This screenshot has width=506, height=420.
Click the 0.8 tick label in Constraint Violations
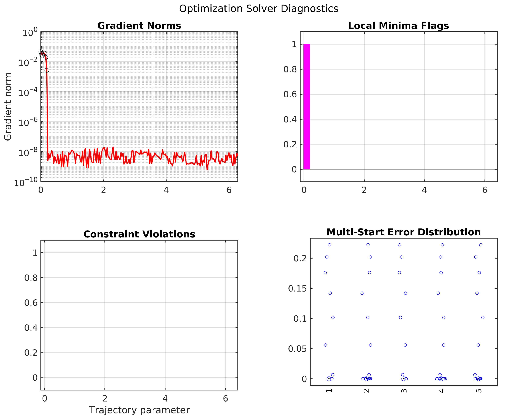pyautogui.click(x=31, y=278)
